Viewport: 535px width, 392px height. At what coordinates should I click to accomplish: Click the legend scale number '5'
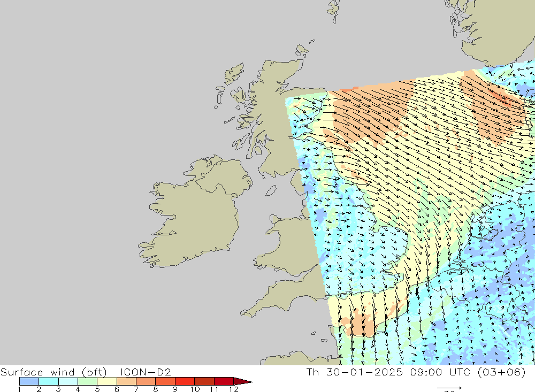97,389
